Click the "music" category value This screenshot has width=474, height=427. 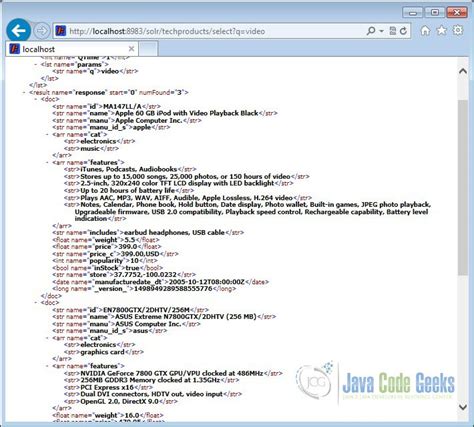point(90,149)
